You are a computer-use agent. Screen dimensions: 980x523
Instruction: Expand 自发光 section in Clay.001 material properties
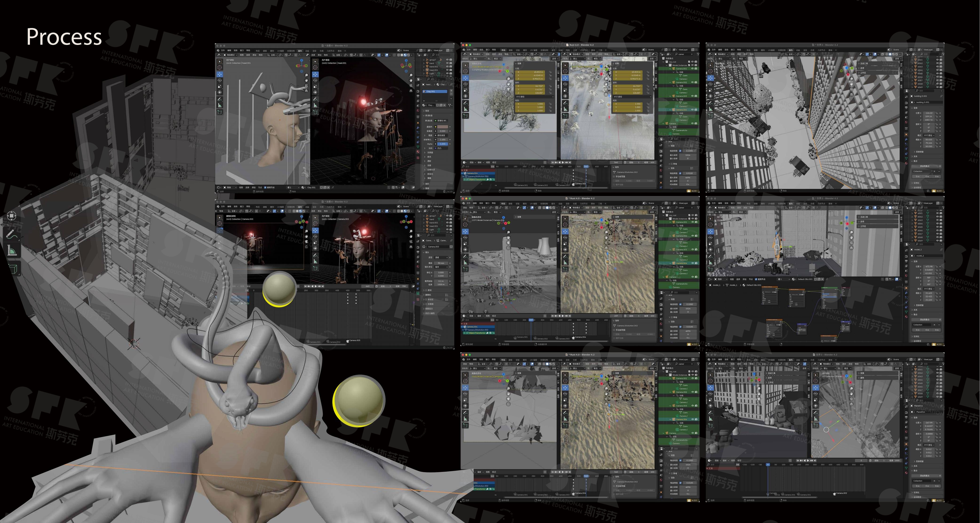click(430, 174)
